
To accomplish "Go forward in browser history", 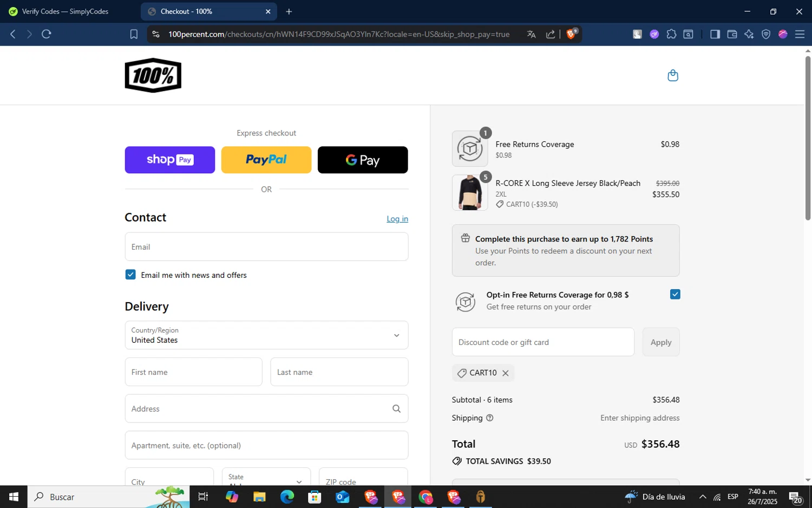I will coord(29,34).
